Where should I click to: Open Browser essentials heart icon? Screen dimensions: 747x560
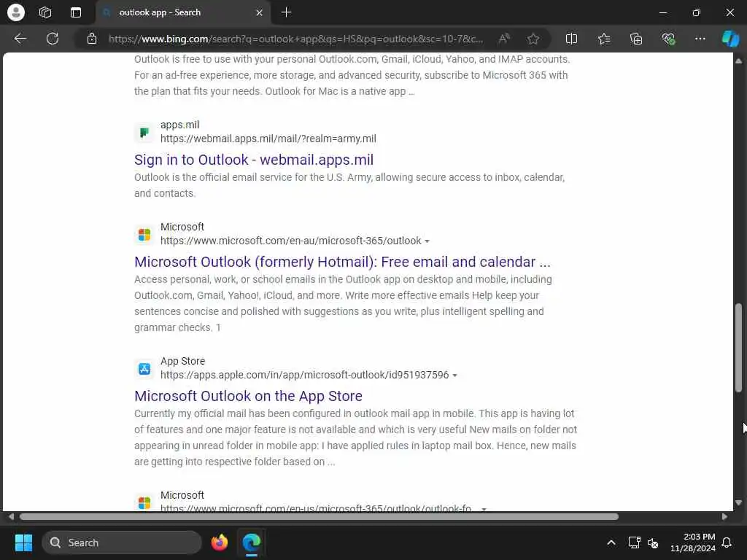coord(668,39)
